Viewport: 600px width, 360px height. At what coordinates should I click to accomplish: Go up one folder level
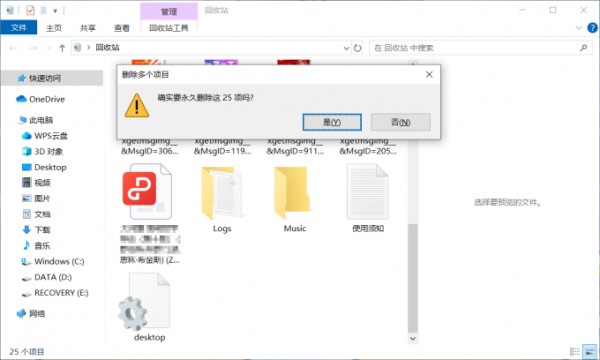tap(62, 48)
